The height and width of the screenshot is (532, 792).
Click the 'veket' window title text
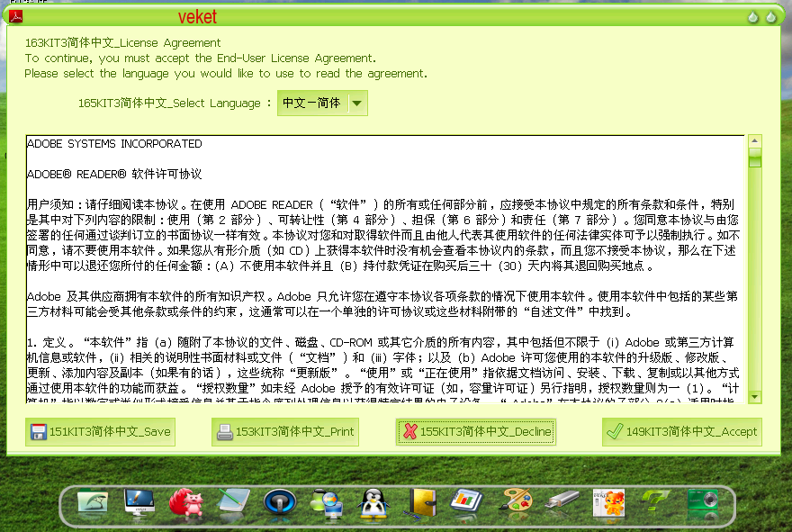pos(197,17)
